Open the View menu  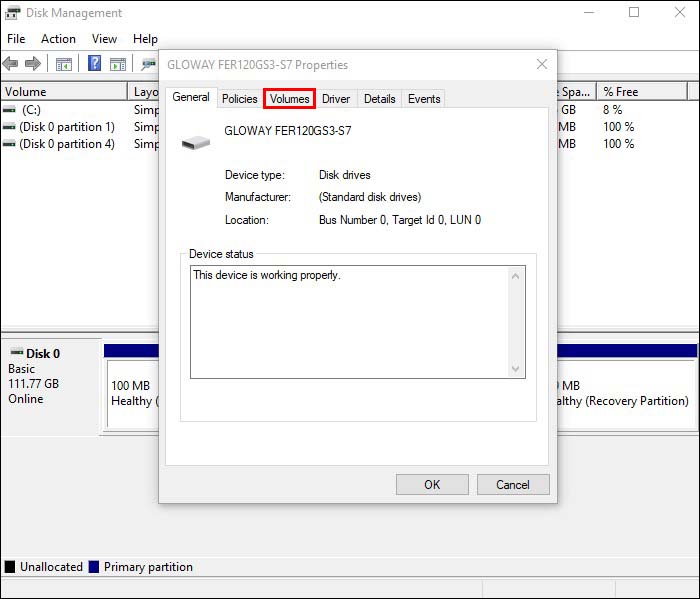click(x=104, y=39)
